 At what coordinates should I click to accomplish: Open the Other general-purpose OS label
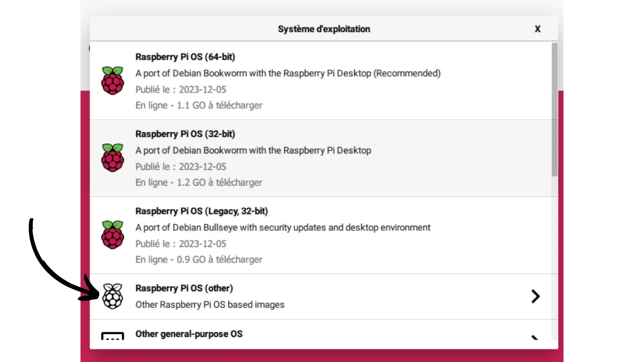(189, 334)
